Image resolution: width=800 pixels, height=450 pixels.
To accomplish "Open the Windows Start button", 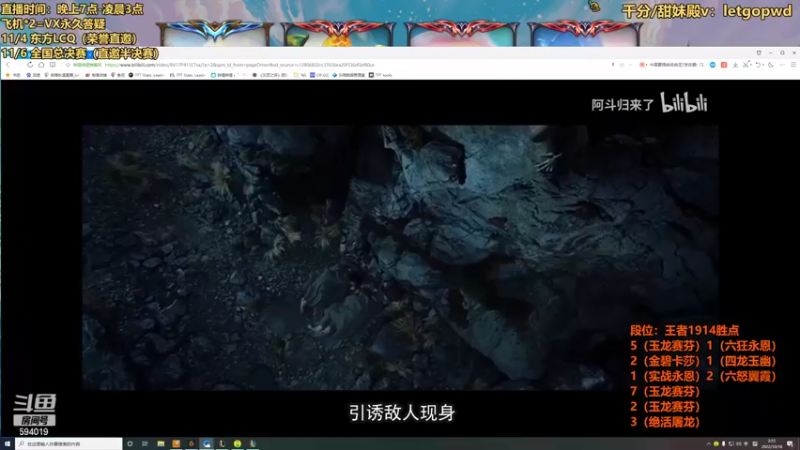I will coord(7,444).
